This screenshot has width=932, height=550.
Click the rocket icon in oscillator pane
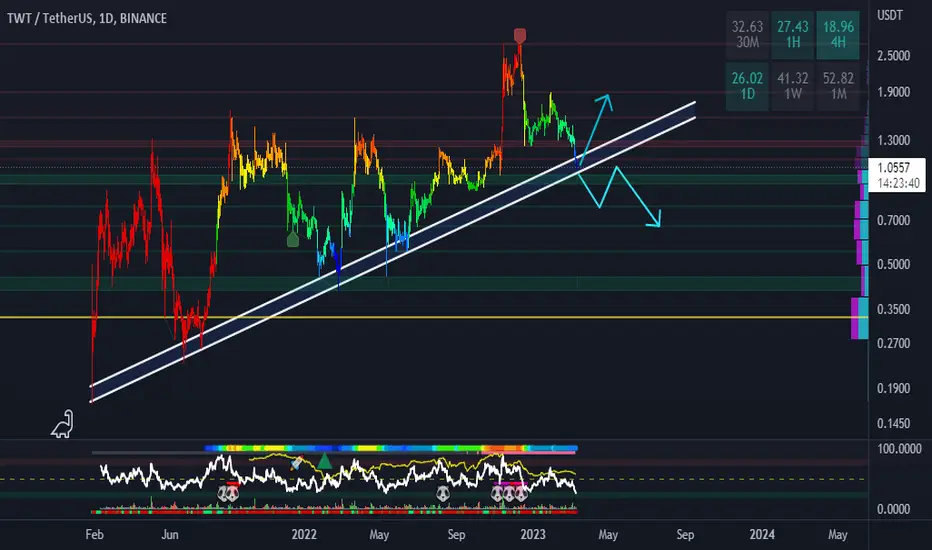[x=296, y=463]
